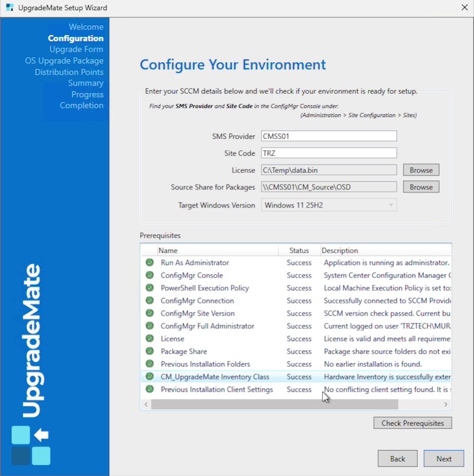This screenshot has height=476, width=474.
Task: Click Success status of Package Share row
Action: (299, 352)
